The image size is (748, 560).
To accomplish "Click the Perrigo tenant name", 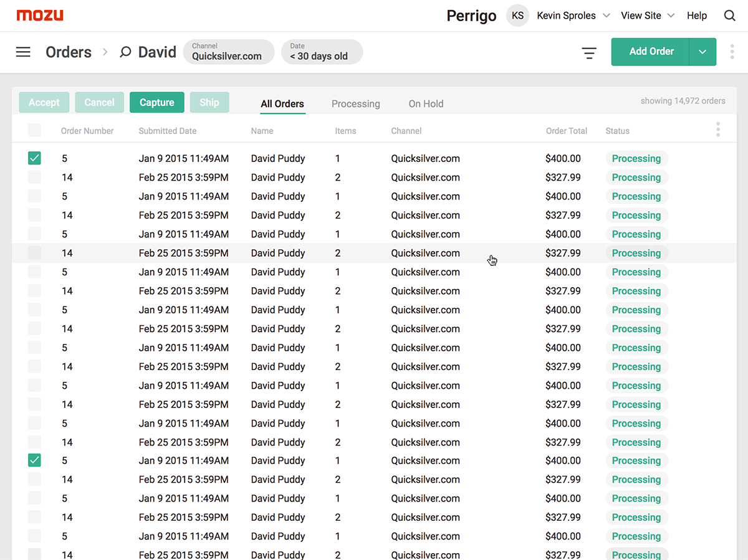I will coord(471,16).
